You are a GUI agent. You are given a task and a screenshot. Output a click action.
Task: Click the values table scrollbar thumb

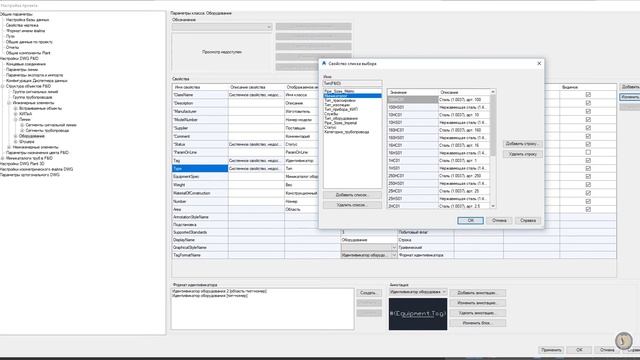493,124
